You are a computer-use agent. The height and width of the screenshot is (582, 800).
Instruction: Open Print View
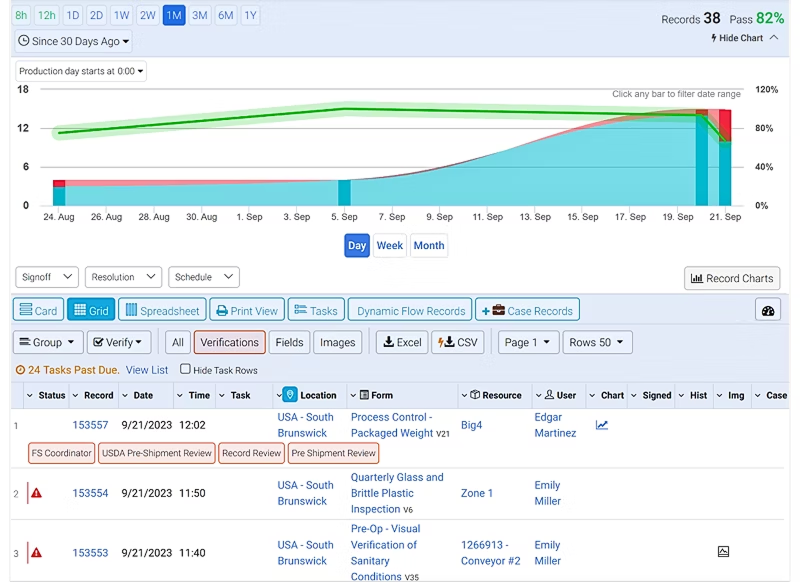[246, 310]
